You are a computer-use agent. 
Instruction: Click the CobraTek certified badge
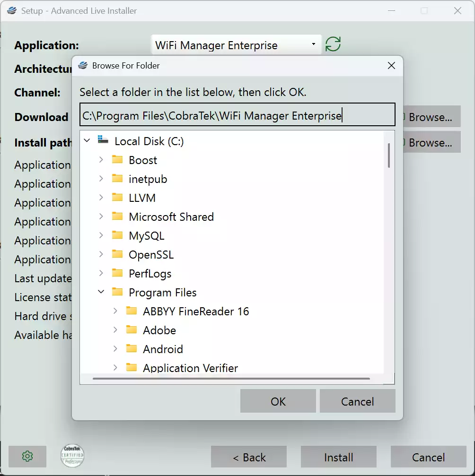click(72, 455)
